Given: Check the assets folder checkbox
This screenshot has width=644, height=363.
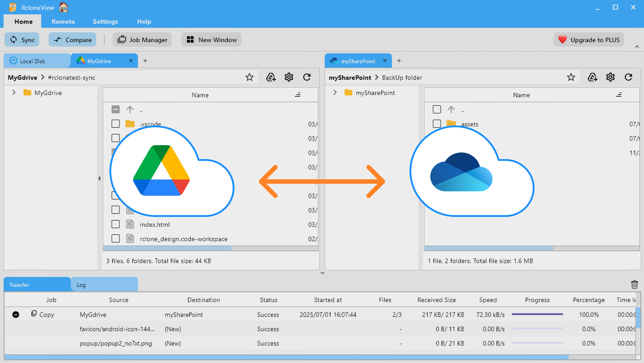Looking at the screenshot, I should coord(437,124).
